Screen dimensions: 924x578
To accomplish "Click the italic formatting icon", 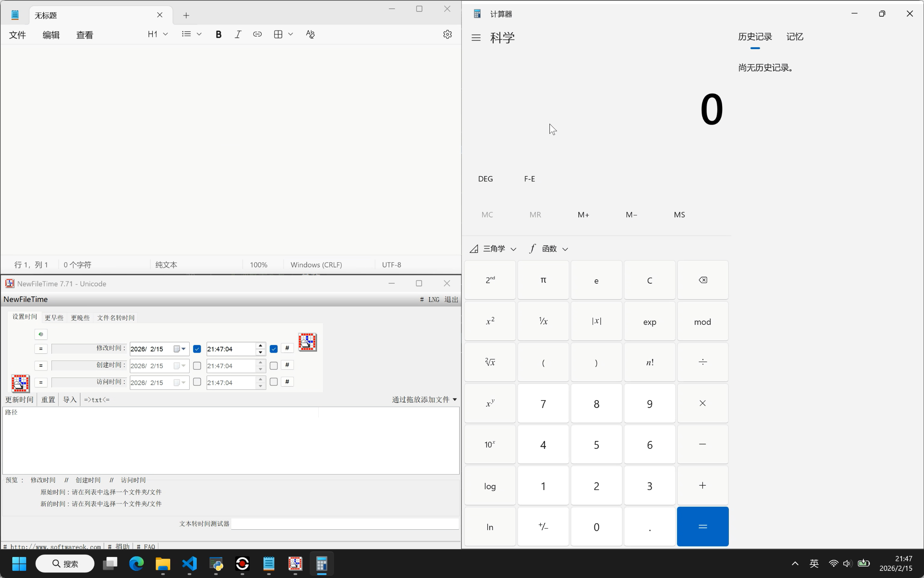I will [238, 34].
